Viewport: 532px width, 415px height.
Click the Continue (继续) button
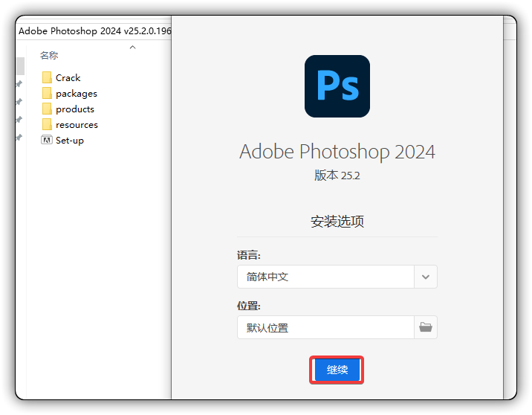[x=337, y=370]
